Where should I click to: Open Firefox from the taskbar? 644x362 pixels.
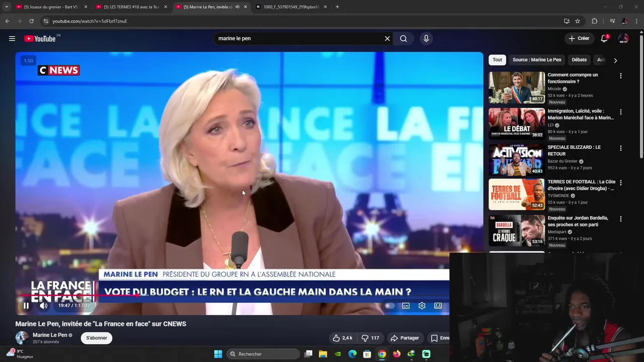(x=397, y=354)
